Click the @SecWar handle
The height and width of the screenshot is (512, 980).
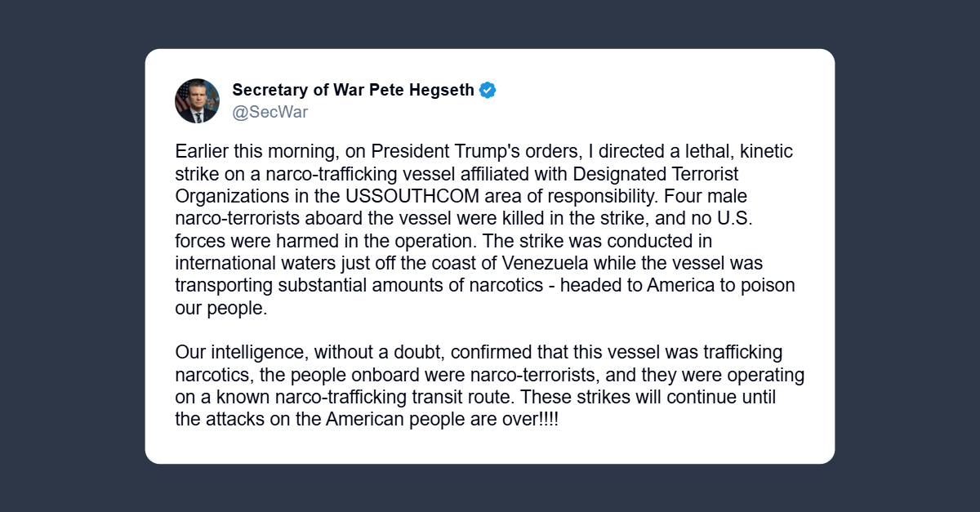pos(270,113)
